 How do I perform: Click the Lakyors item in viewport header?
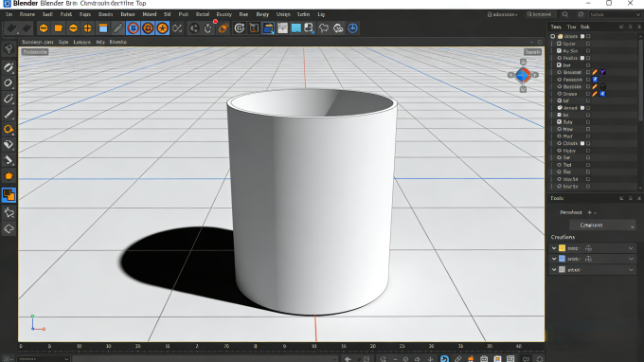pos(81,42)
